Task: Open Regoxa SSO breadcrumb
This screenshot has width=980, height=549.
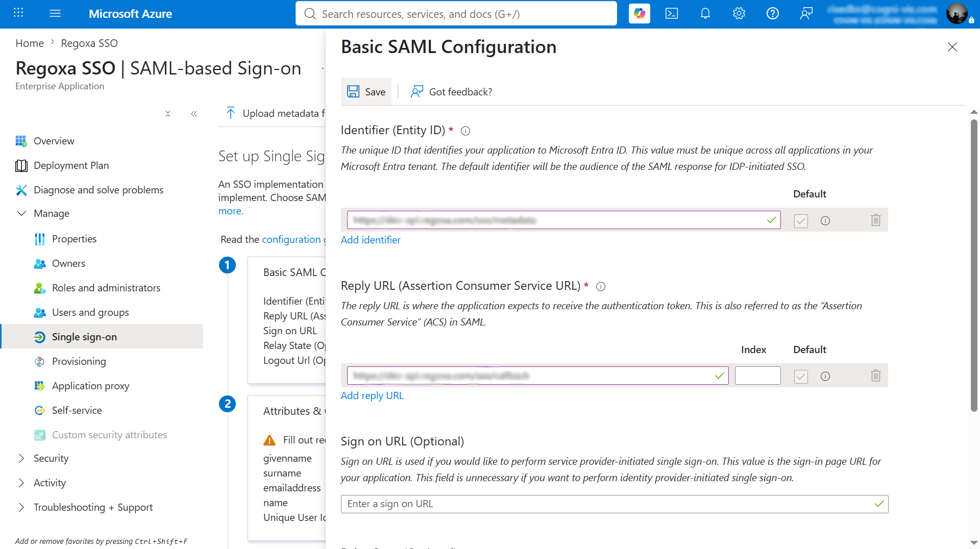Action: point(89,43)
